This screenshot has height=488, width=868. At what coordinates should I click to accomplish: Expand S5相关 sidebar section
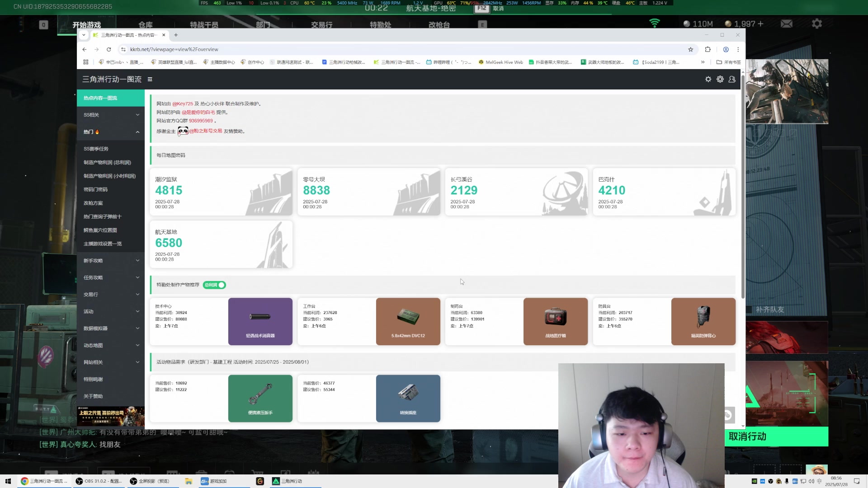pyautogui.click(x=110, y=115)
